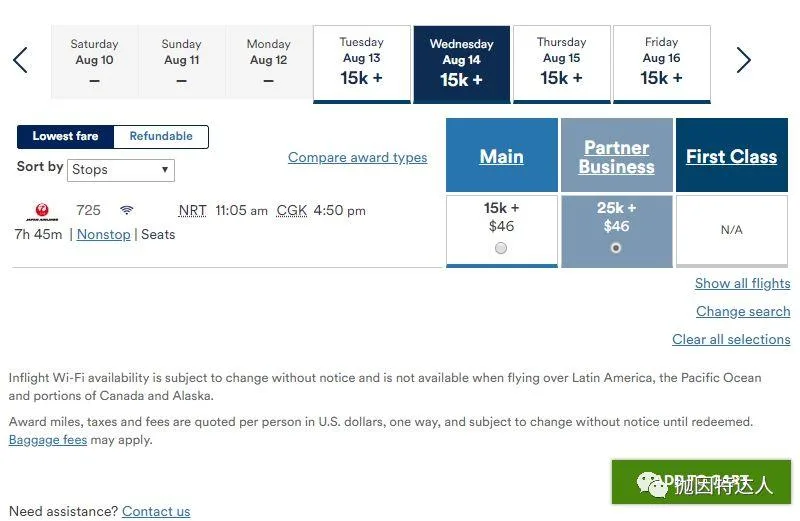Click the WeChat watermark icon
Image resolution: width=800 pixels, height=521 pixels.
point(652,484)
